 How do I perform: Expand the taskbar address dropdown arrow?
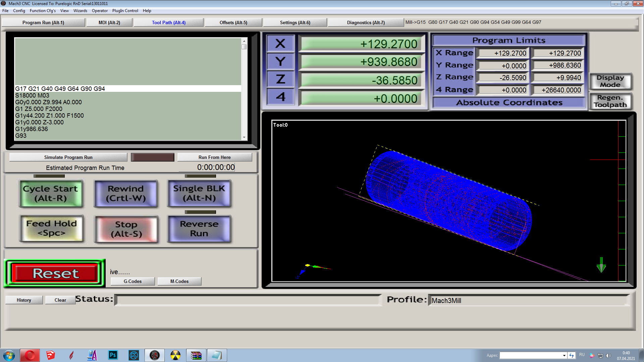point(564,355)
